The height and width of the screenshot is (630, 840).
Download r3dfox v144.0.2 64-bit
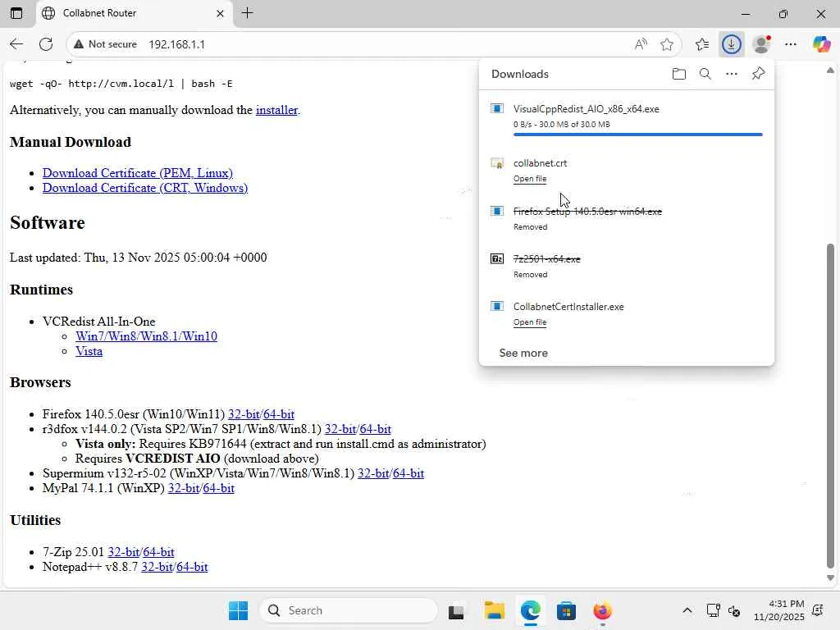click(376, 429)
